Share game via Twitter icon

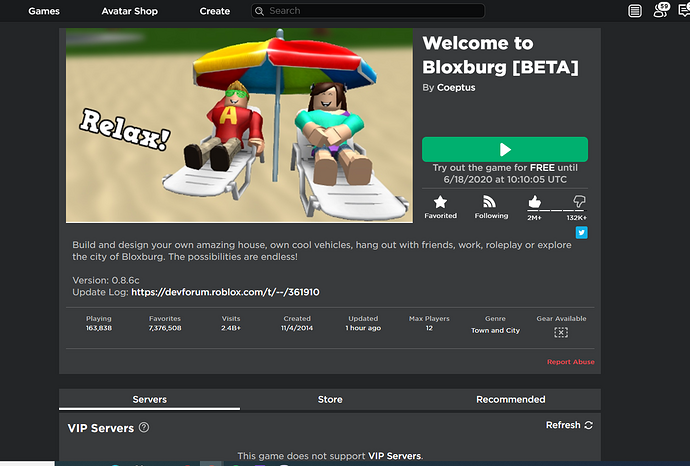click(x=581, y=232)
